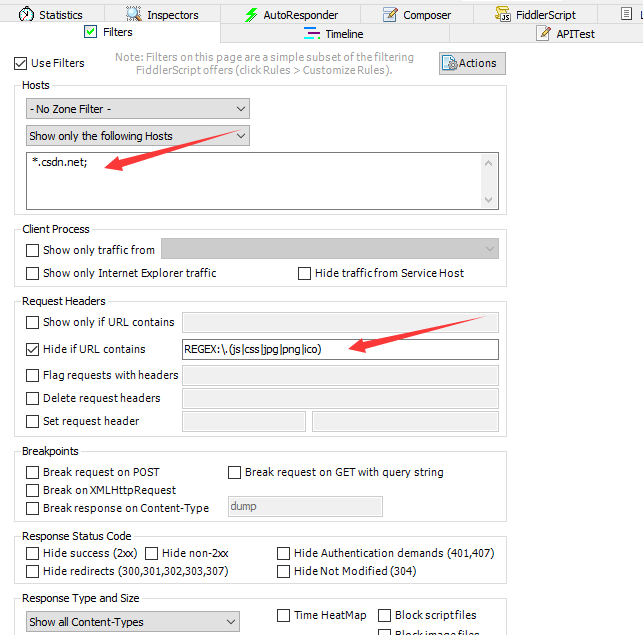Enable Flag requests with headers
The width and height of the screenshot is (643, 635).
click(x=32, y=375)
